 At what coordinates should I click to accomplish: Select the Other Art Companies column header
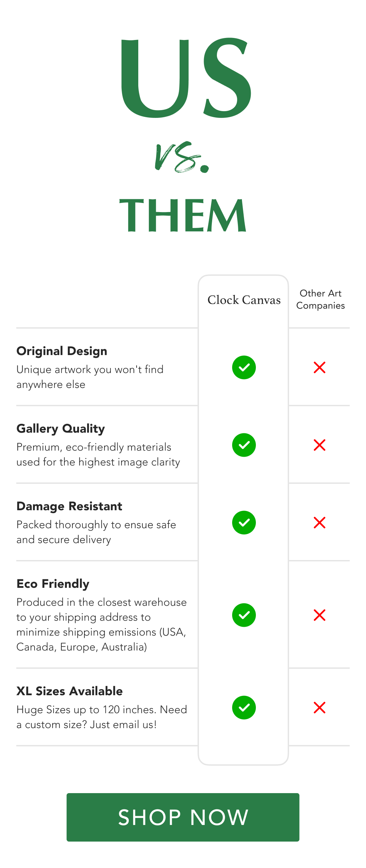321,299
